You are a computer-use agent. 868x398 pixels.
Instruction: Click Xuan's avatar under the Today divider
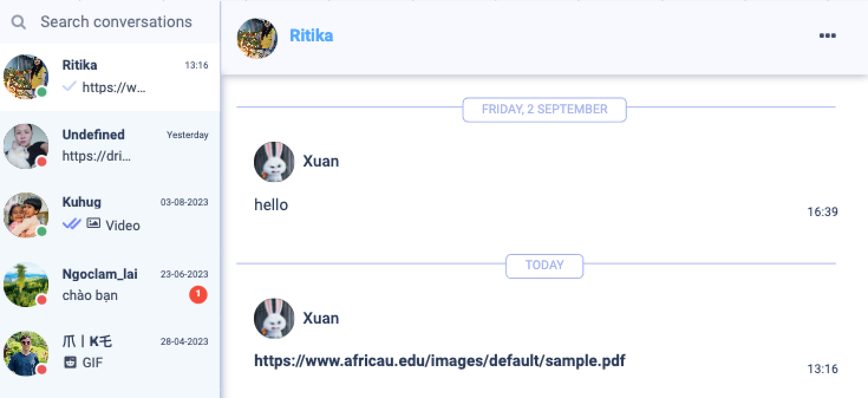pos(274,318)
